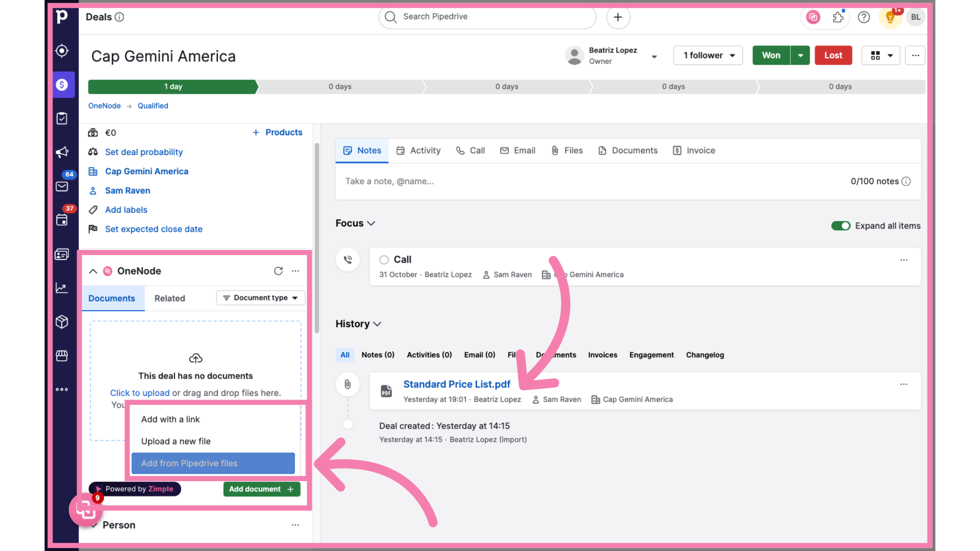980x551 pixels.
Task: Open the BL user avatar menu
Action: (x=916, y=17)
